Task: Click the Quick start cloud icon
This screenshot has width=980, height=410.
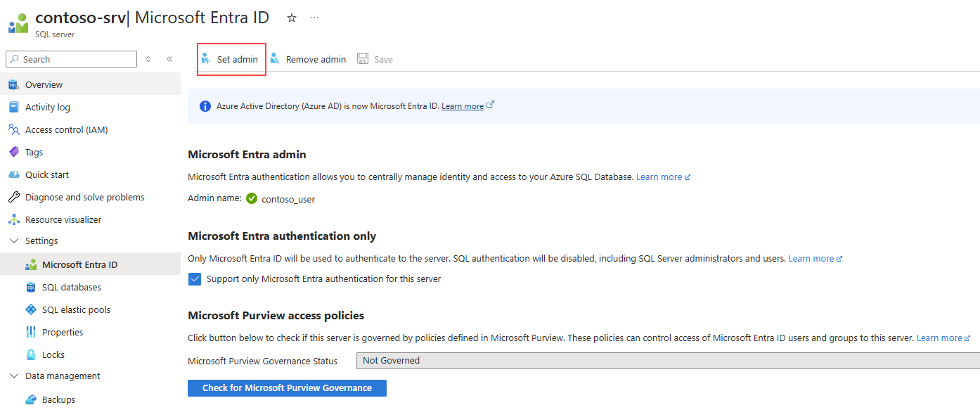Action: coord(13,174)
